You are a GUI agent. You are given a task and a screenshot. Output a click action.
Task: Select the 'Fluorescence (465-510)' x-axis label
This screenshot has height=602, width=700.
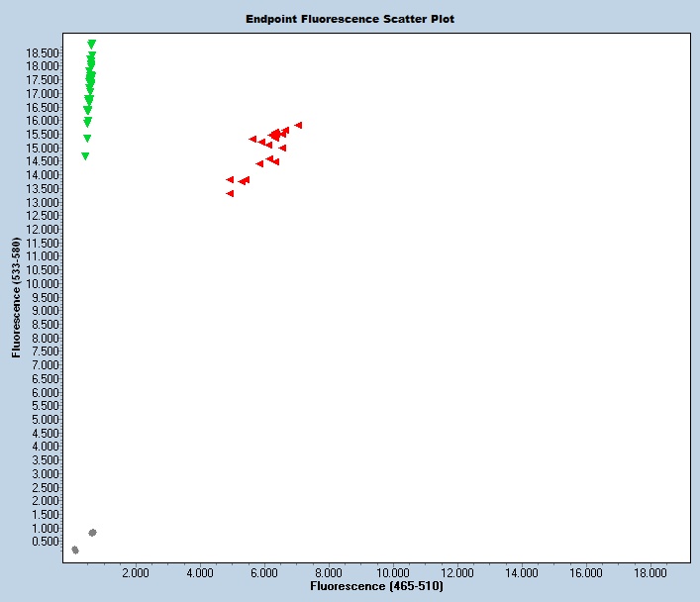pos(376,587)
